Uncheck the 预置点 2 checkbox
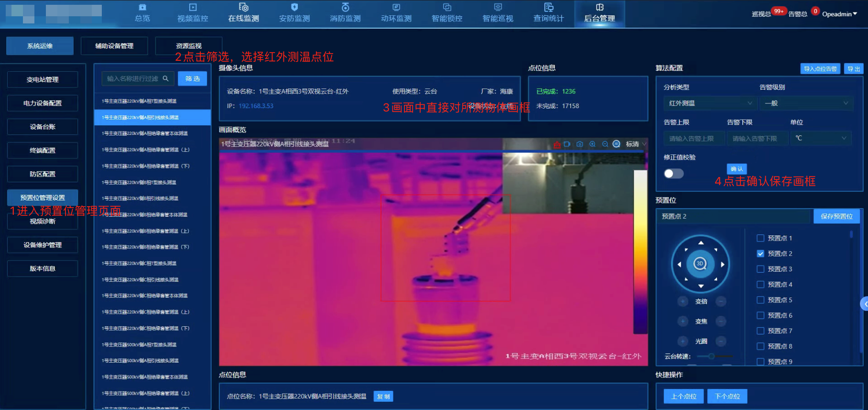This screenshot has height=410, width=868. coord(760,254)
